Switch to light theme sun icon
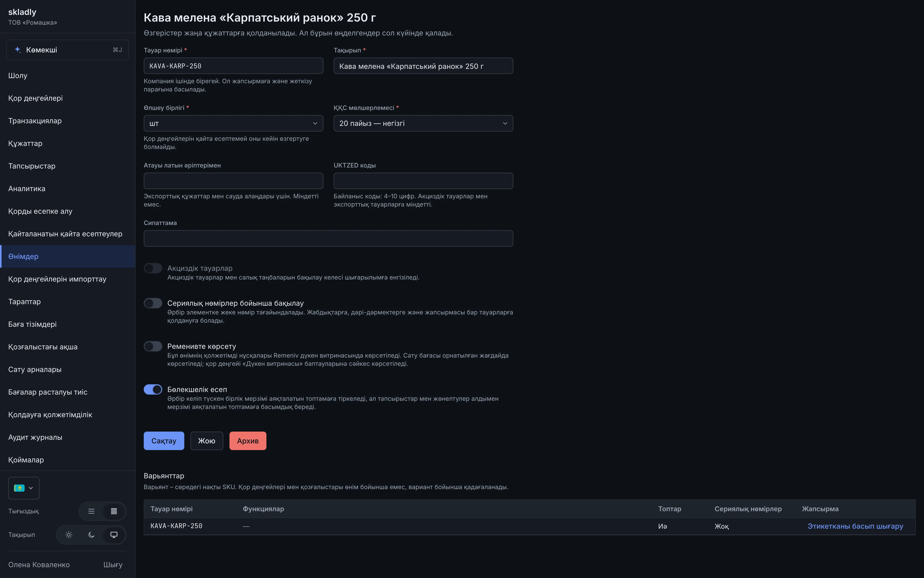This screenshot has height=578, width=924. (x=69, y=535)
